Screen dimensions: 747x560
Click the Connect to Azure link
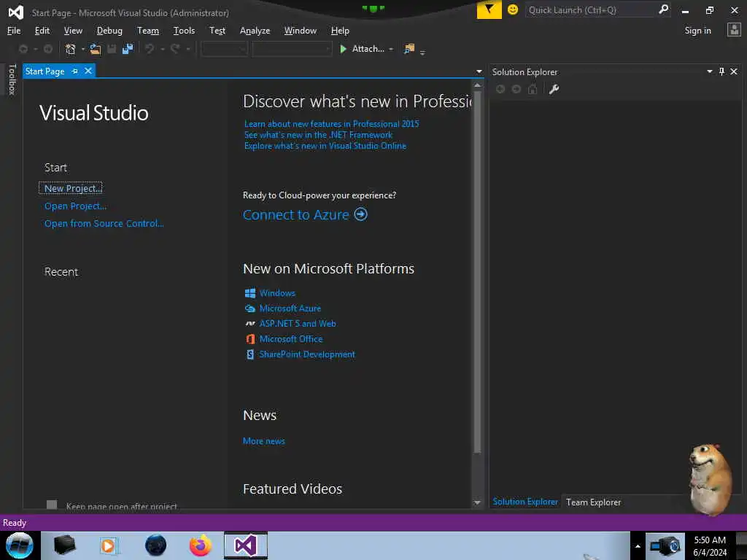click(x=296, y=215)
